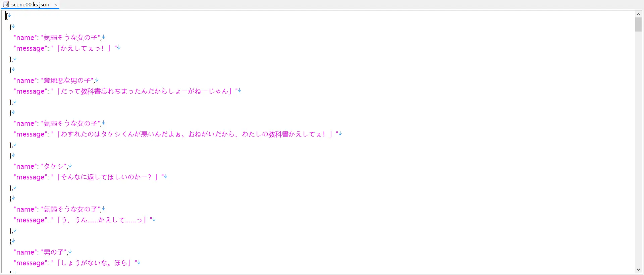644x275 pixels.
Task: Click the vertical scrollbar thumb
Action: coord(638,25)
